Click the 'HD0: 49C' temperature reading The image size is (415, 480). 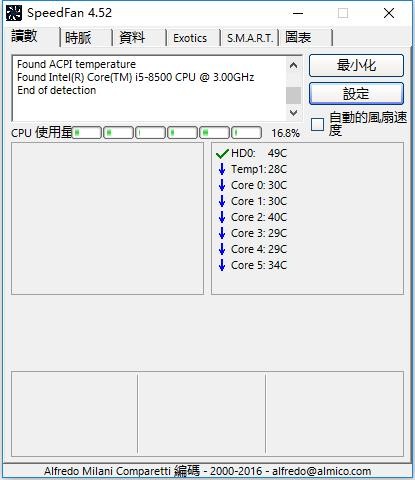(x=259, y=153)
